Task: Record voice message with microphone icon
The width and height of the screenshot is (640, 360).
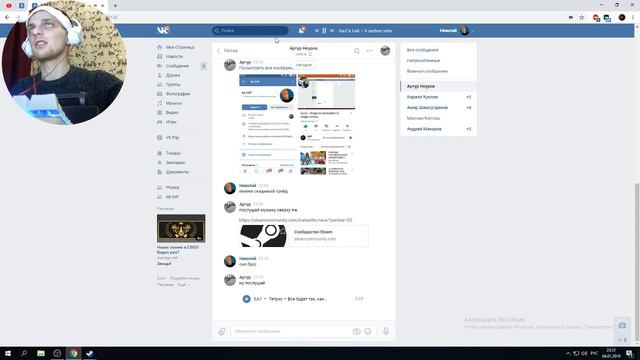Action: (386, 331)
